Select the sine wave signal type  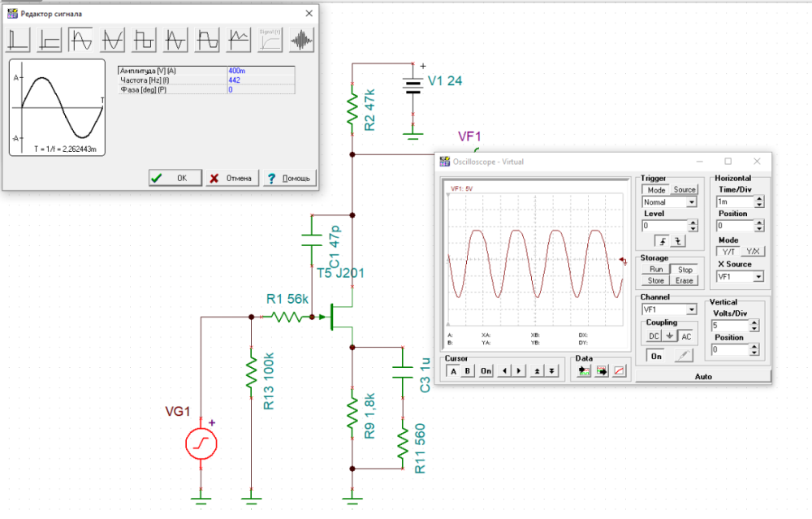(80, 38)
